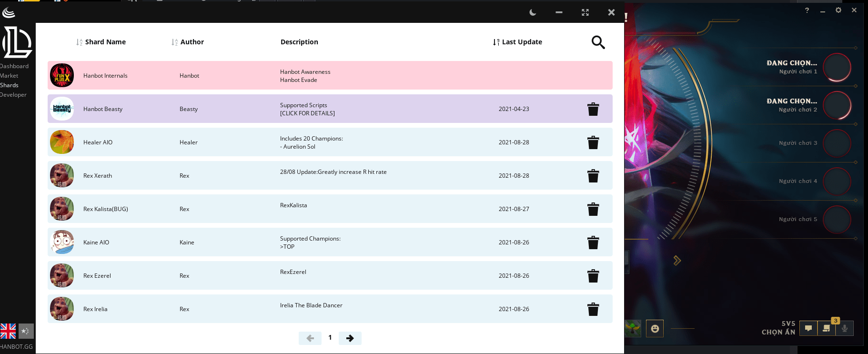The height and width of the screenshot is (354, 868).
Task: Switch to the Developer section
Action: 13,95
